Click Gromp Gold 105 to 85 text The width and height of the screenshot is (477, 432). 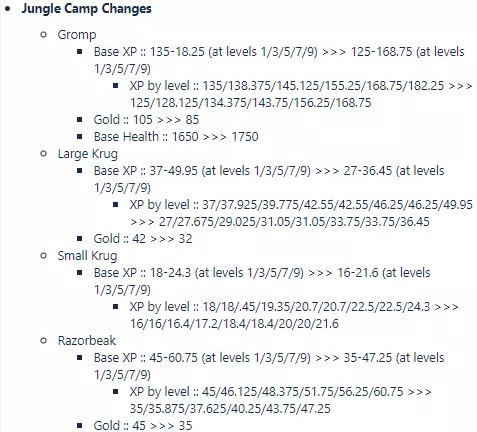pyautogui.click(x=146, y=120)
